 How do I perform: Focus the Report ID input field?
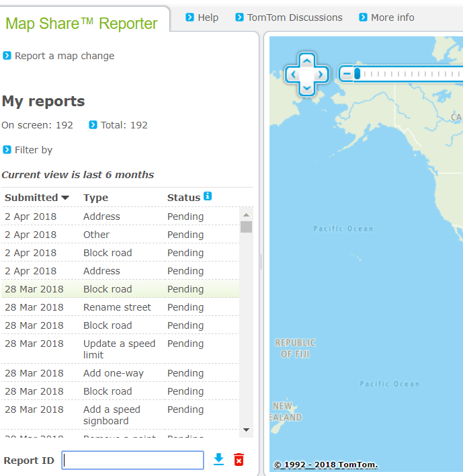click(x=132, y=461)
